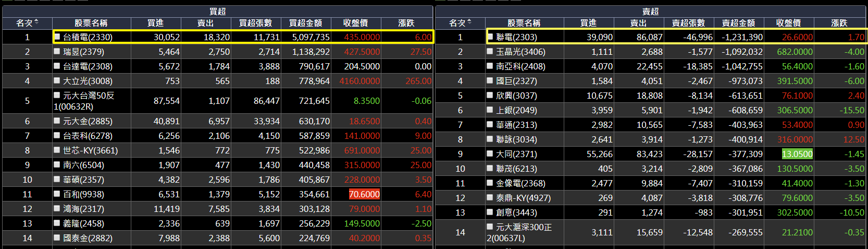Screen dimensions: 868x249
Task: Check the 元大台灣50反1(00632R) checkbox
Action: [57, 95]
